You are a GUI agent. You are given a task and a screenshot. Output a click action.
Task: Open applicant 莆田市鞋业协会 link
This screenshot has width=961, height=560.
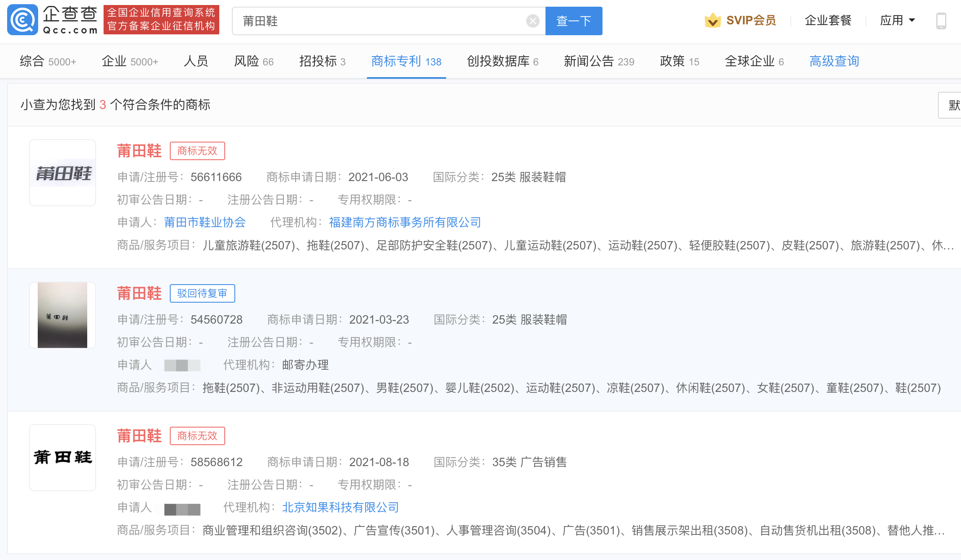pos(205,222)
